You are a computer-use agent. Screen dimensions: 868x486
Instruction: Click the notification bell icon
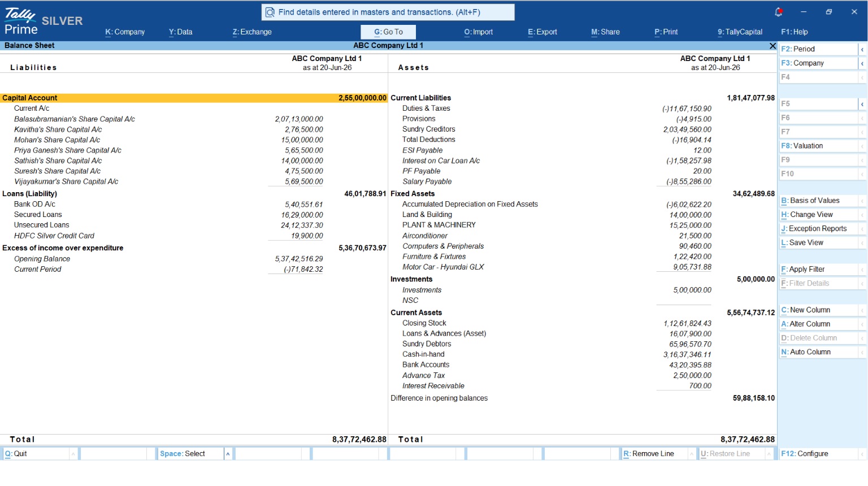click(x=778, y=12)
